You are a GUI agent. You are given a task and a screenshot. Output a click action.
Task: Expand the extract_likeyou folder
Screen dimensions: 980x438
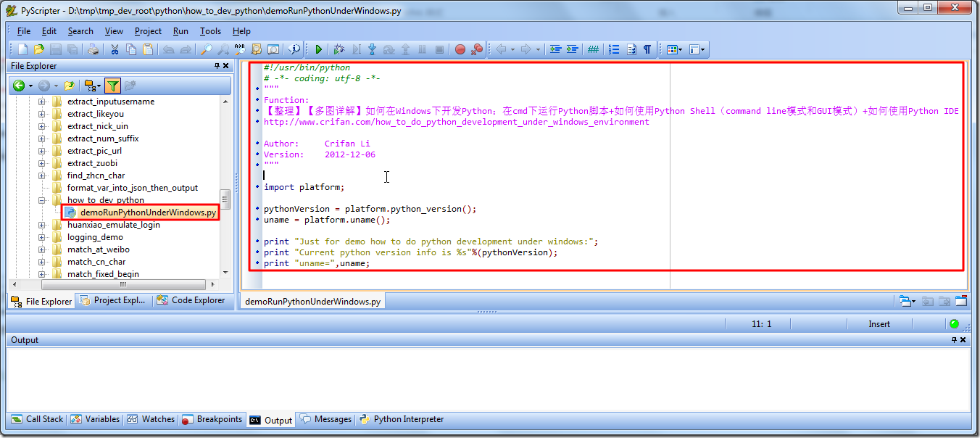point(42,114)
